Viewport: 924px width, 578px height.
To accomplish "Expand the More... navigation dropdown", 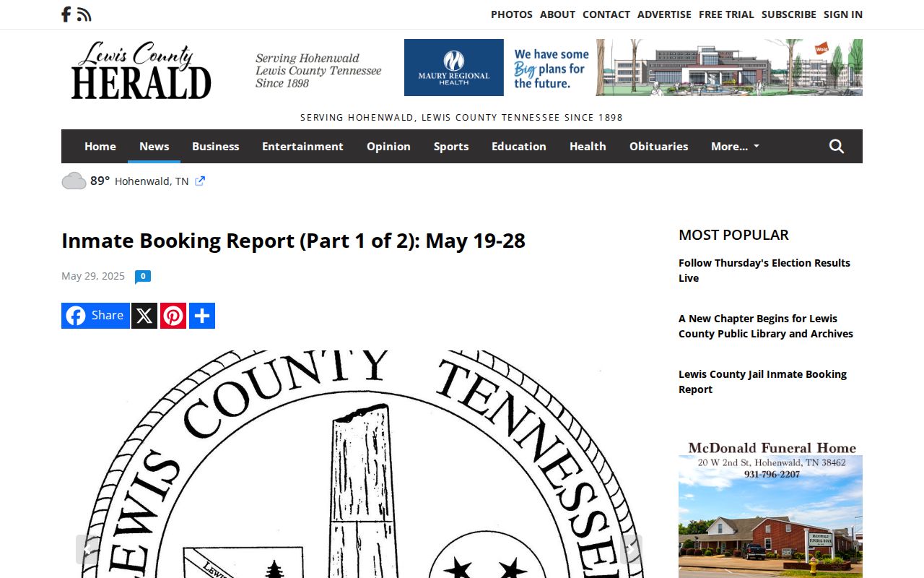I will [x=735, y=147].
